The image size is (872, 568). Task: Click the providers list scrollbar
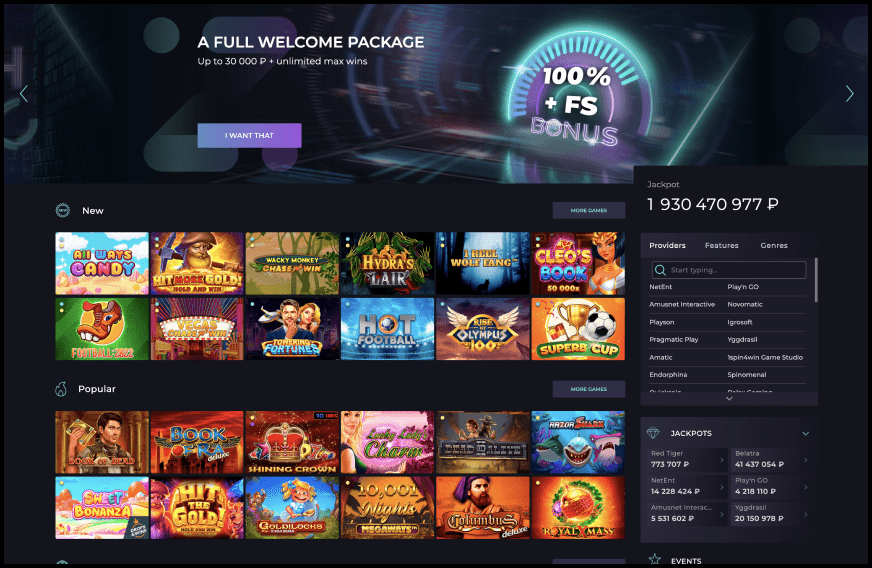(816, 280)
